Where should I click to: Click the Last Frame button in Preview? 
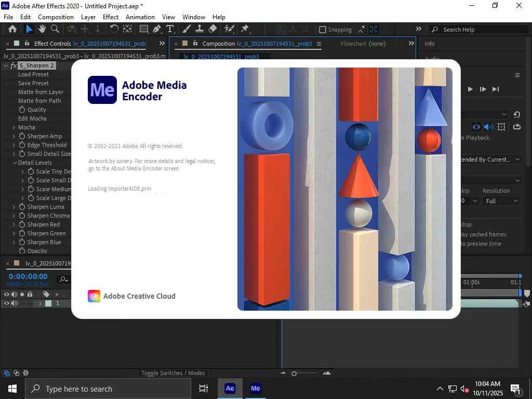[496, 89]
